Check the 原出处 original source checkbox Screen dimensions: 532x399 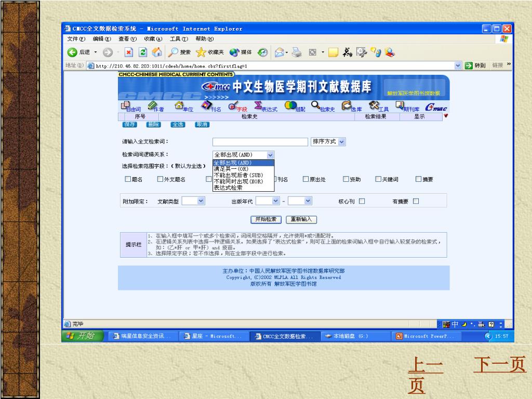305,179
